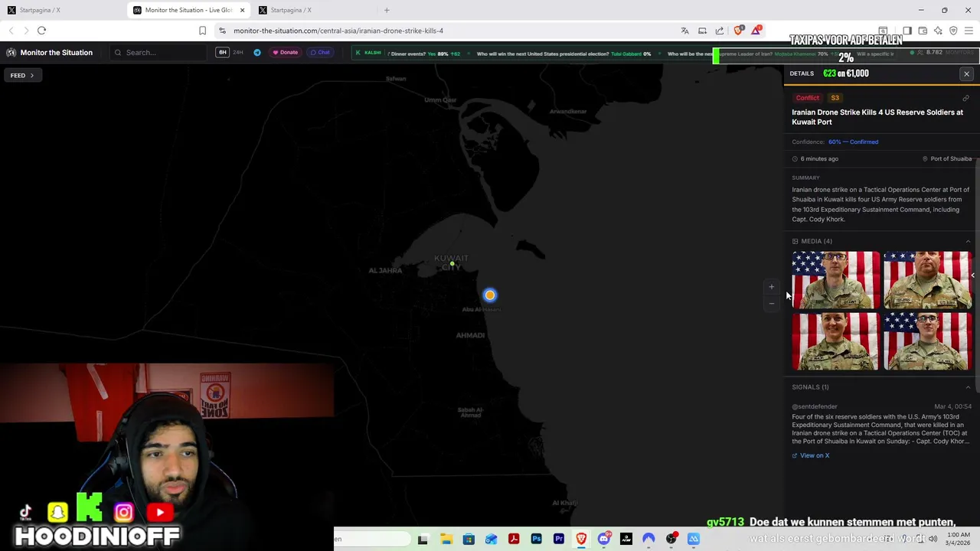Click the Brave browser taskbar icon
This screenshot has height=551, width=980.
point(581,540)
